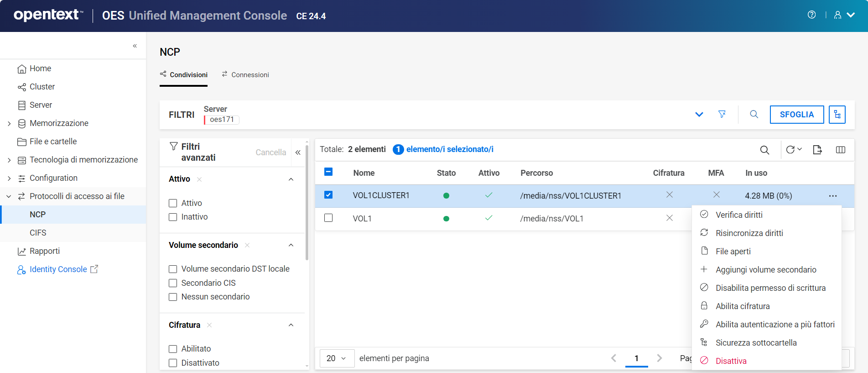Choose Abilita cifratura from the context menu

742,306
